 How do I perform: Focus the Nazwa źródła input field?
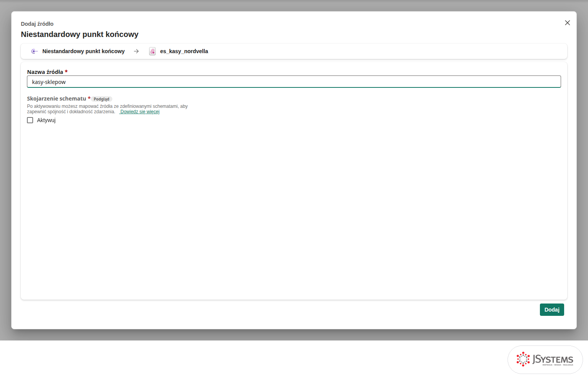coord(294,82)
